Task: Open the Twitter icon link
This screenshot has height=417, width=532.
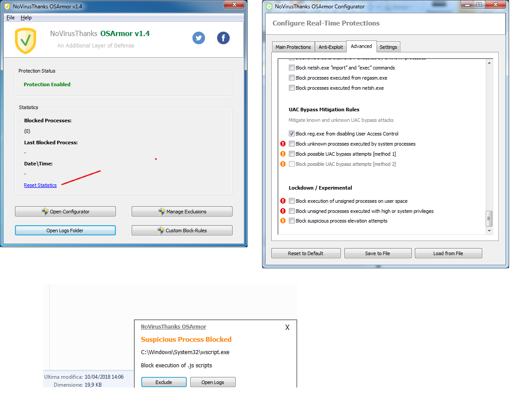Action: pos(199,38)
